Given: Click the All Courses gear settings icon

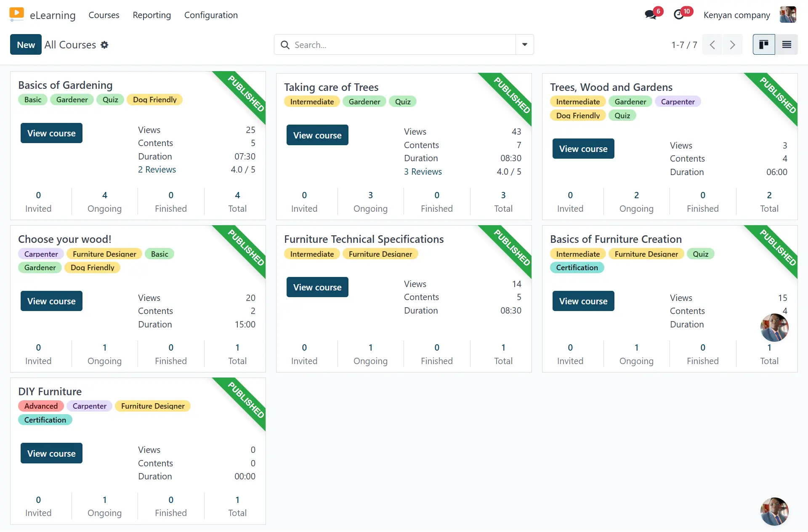Looking at the screenshot, I should tap(104, 45).
